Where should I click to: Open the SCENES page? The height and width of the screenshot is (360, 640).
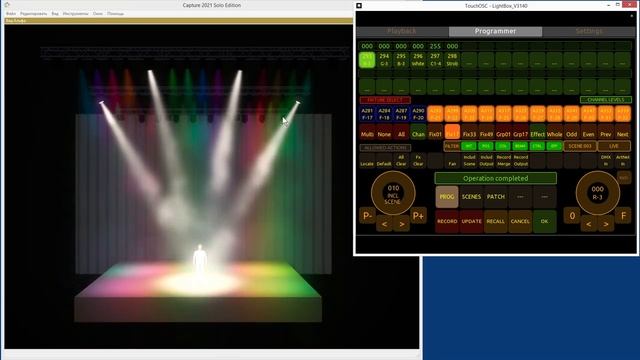(x=471, y=197)
